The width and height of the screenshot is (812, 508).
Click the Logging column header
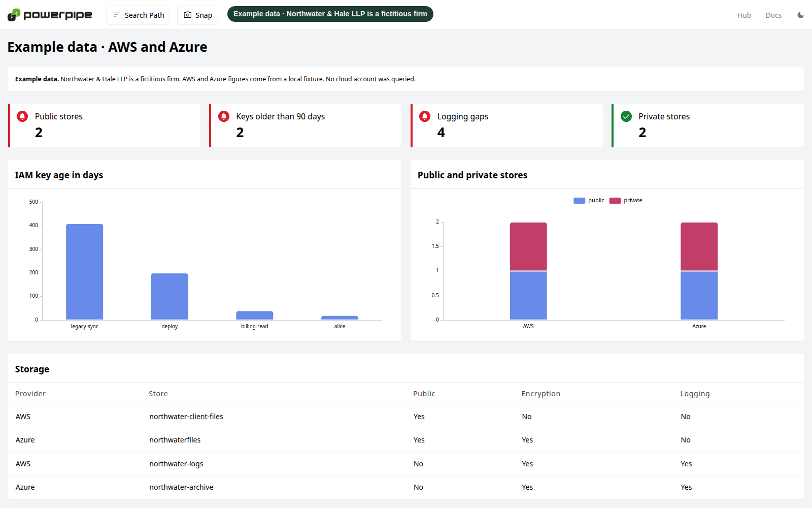pos(695,394)
